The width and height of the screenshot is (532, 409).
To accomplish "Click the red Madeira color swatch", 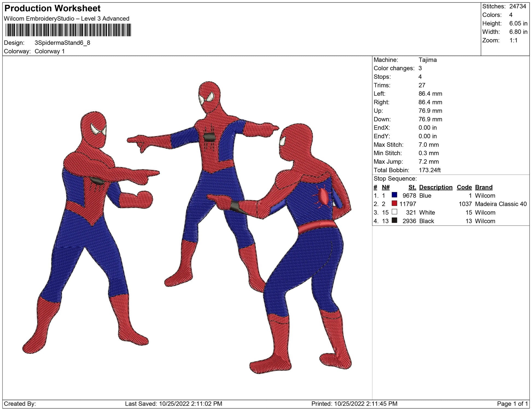I will click(x=394, y=204).
